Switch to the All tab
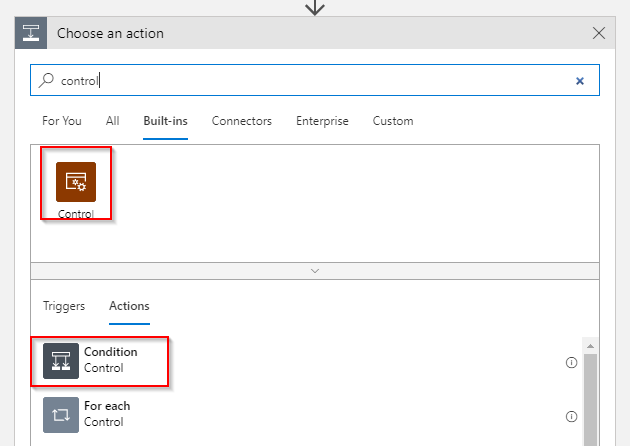The width and height of the screenshot is (630, 446). point(112,121)
